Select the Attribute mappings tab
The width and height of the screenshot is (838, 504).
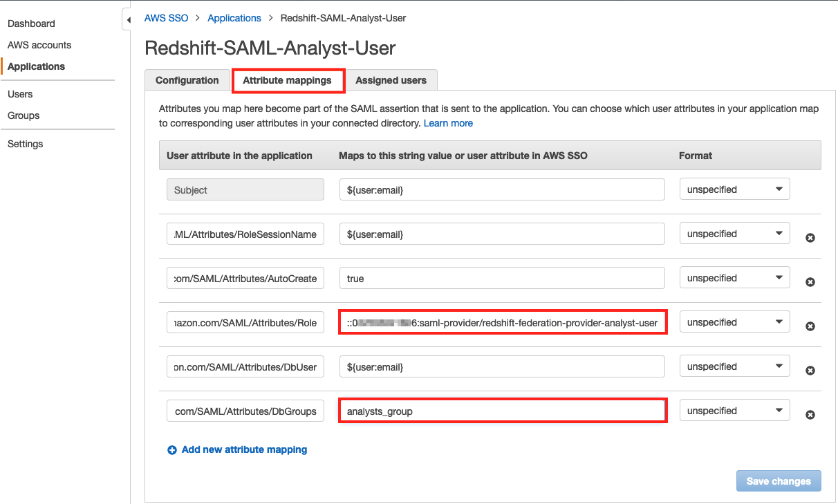pos(287,80)
